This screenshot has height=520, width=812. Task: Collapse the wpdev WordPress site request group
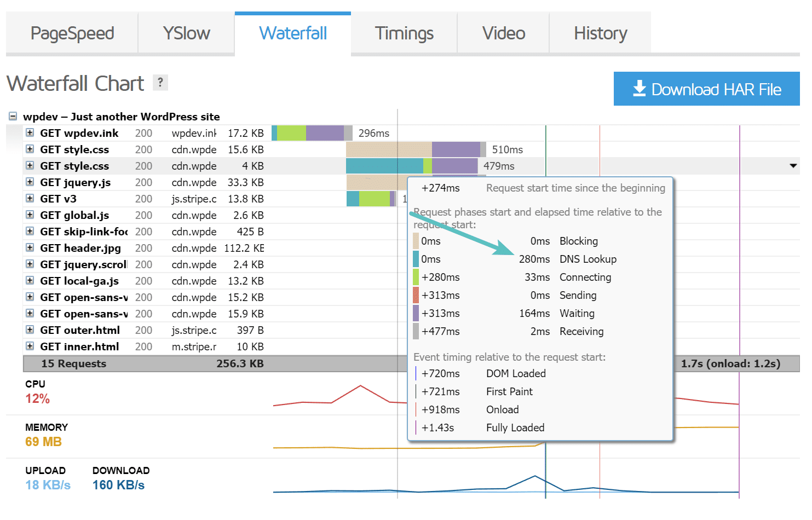click(x=12, y=116)
